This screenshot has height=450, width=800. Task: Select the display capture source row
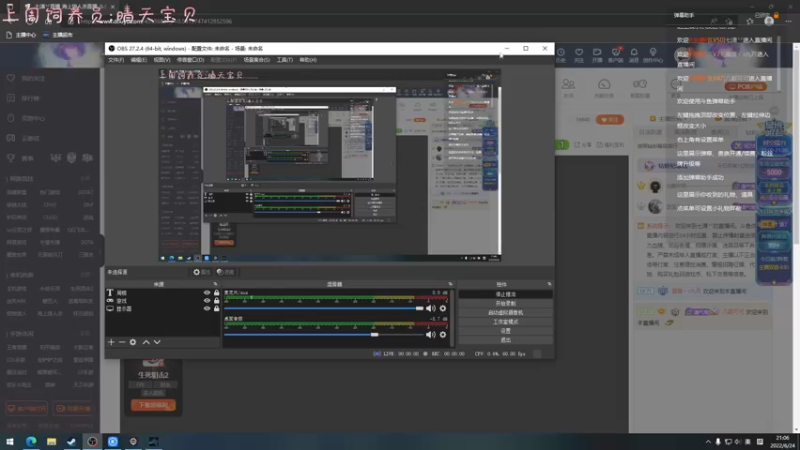(163, 308)
